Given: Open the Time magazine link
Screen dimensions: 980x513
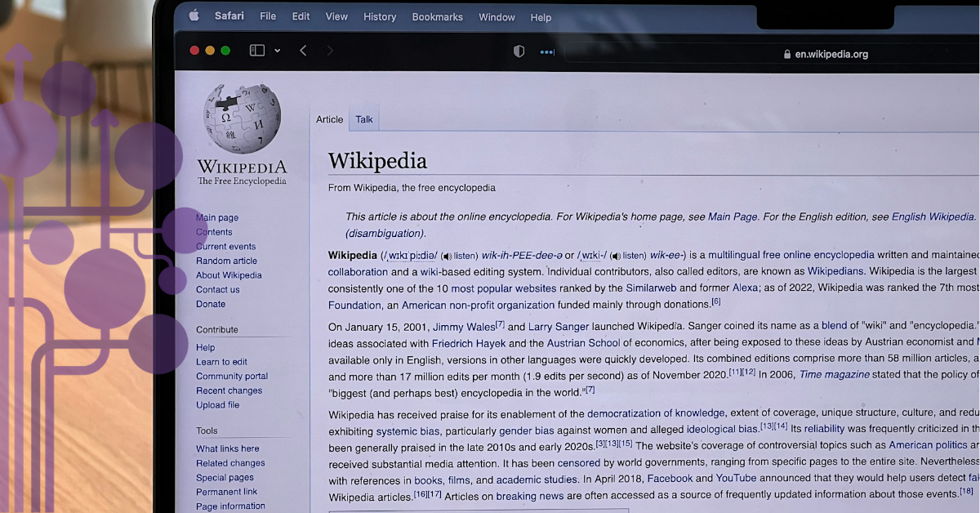Looking at the screenshot, I should [833, 374].
